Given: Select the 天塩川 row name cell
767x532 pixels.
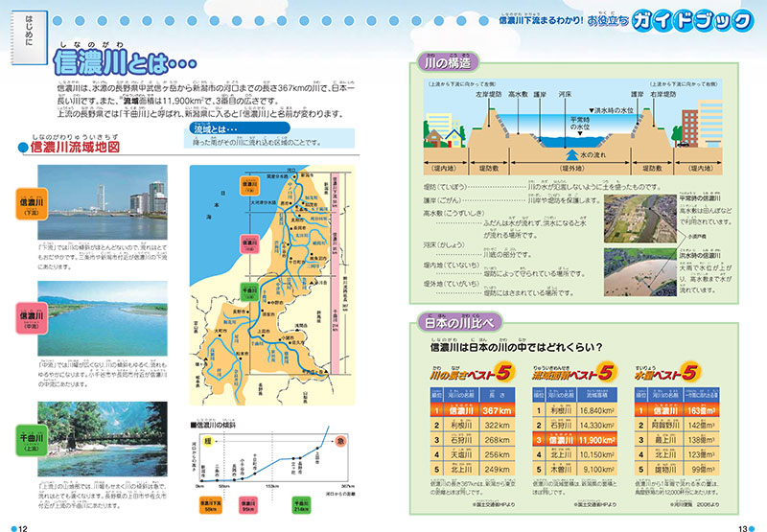Looking at the screenshot, I should coord(461,454).
